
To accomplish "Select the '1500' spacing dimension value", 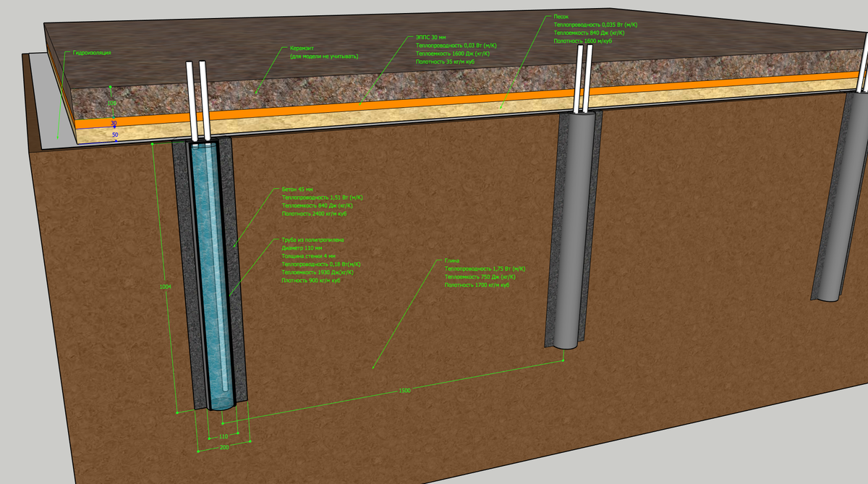I will coord(404,391).
